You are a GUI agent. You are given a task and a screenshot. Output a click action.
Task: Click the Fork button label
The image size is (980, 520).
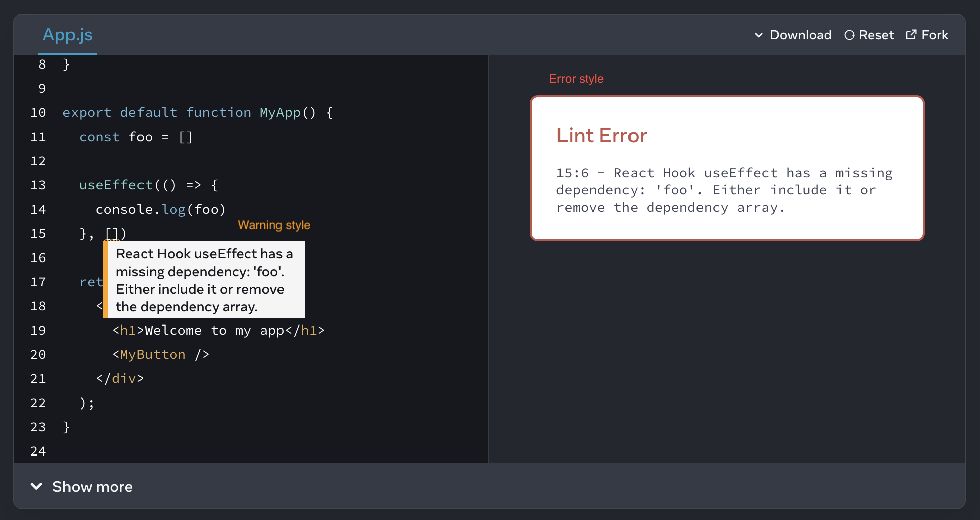tap(935, 35)
